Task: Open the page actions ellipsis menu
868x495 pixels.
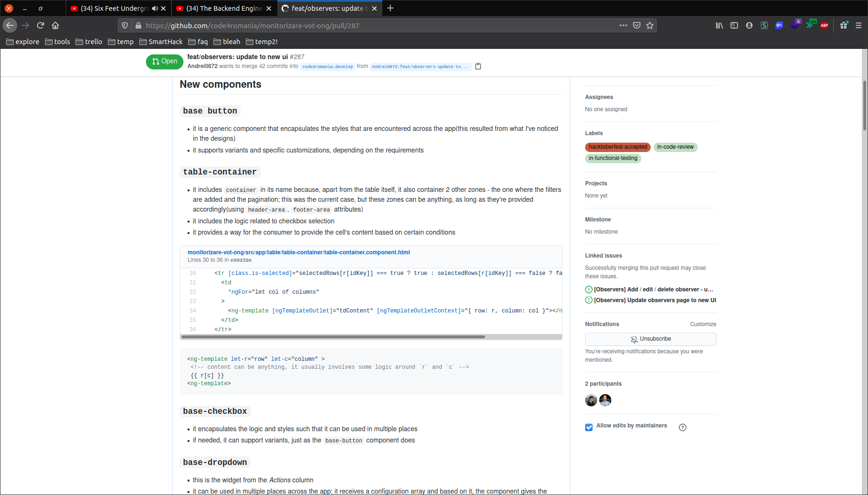Action: (623, 25)
